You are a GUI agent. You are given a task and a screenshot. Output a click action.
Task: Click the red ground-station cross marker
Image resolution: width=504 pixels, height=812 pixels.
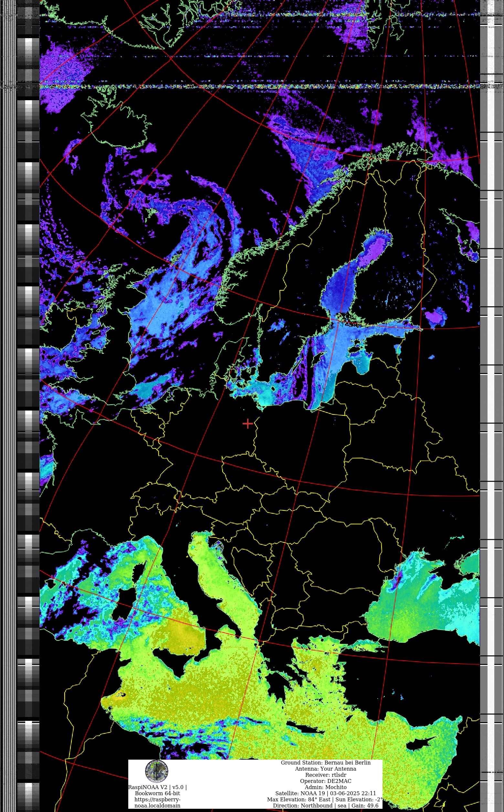tap(248, 423)
